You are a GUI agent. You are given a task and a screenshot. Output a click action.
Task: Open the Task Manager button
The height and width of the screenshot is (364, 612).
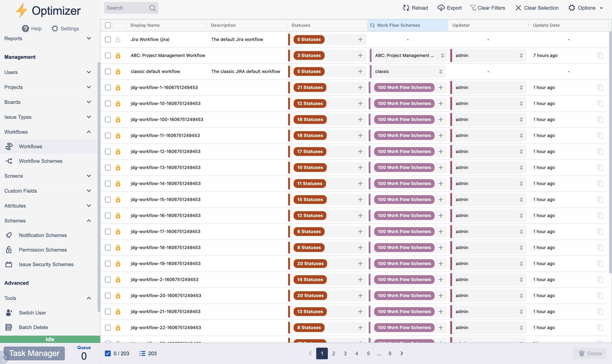tap(34, 353)
